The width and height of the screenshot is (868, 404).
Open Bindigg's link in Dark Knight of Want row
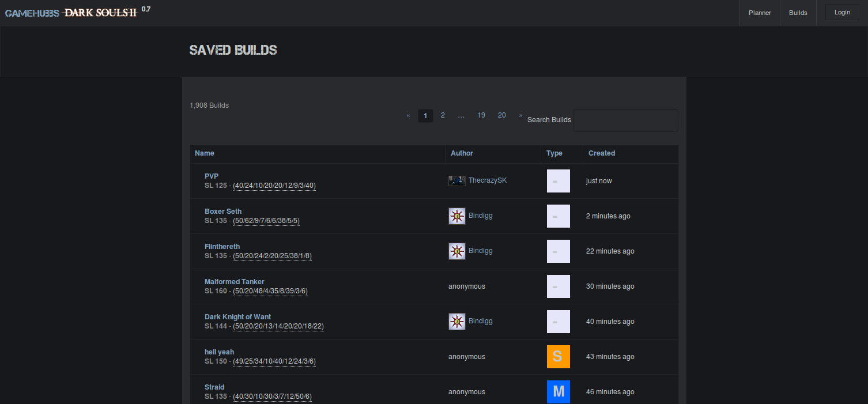(481, 321)
